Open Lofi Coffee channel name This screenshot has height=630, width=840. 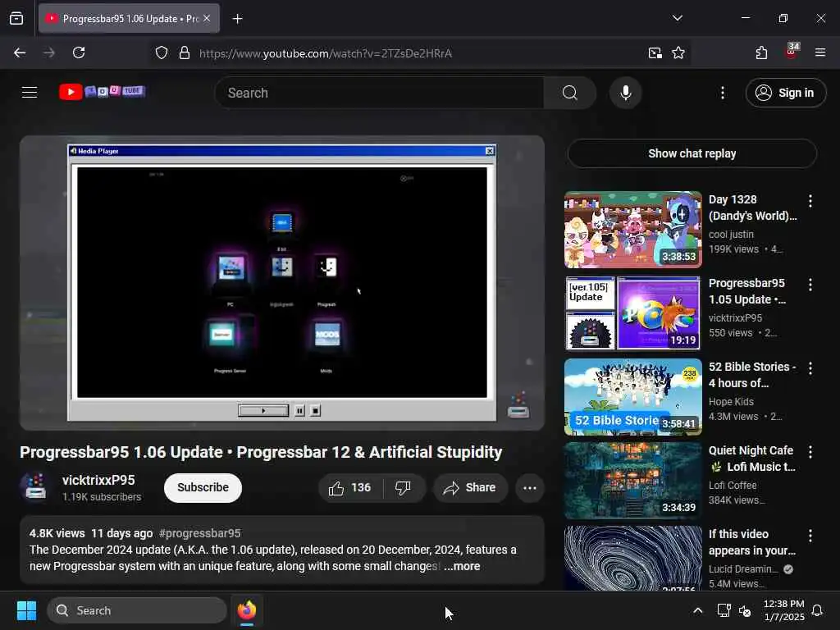click(x=733, y=486)
